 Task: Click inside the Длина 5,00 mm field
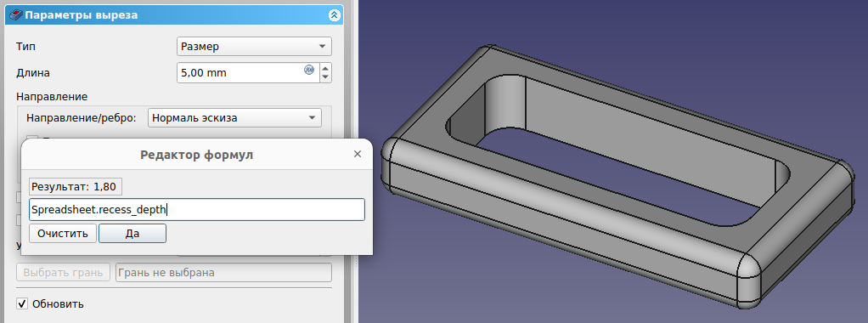(x=241, y=72)
